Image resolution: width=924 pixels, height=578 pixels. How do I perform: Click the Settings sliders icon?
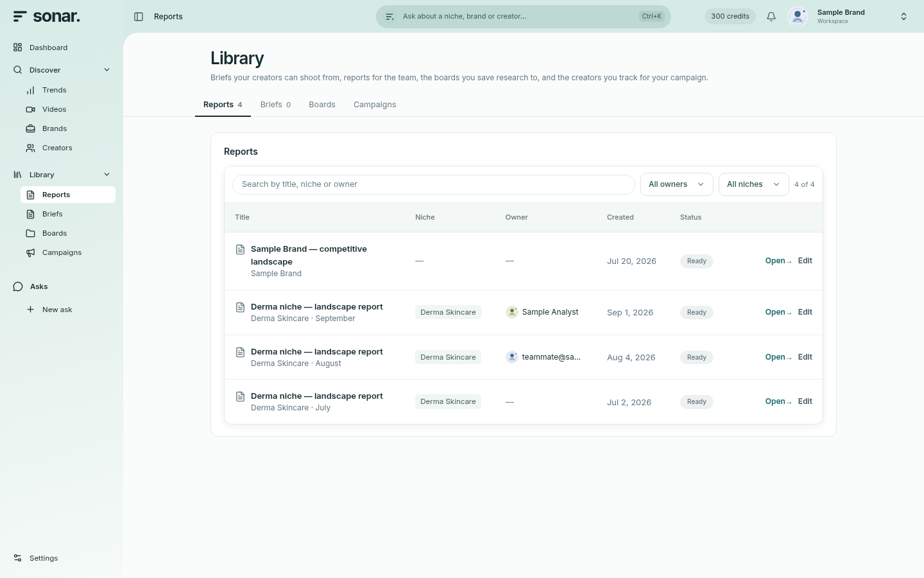click(x=18, y=558)
